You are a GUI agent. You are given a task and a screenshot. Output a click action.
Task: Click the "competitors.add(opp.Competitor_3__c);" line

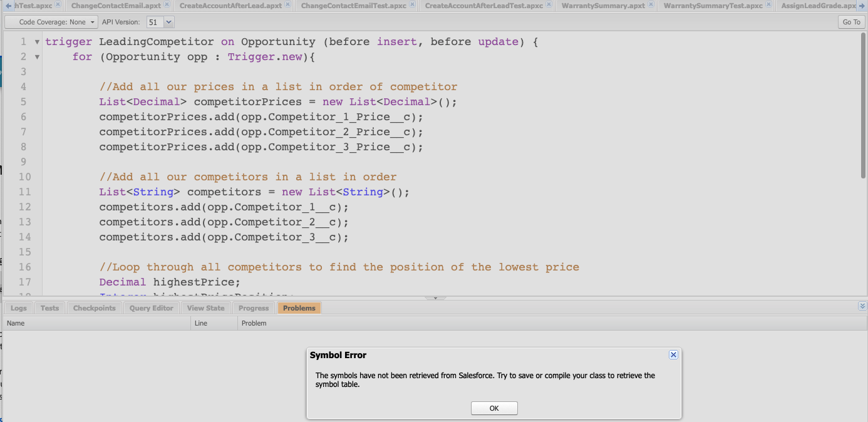224,237
